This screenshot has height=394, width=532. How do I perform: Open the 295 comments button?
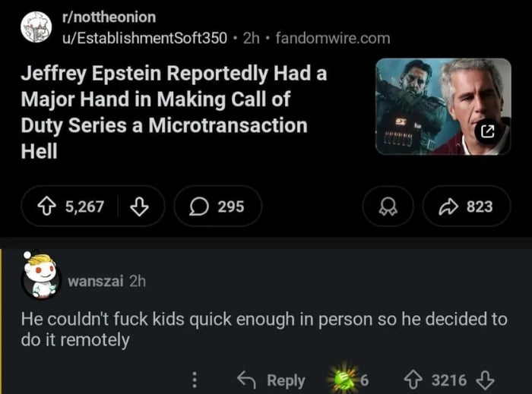point(218,206)
